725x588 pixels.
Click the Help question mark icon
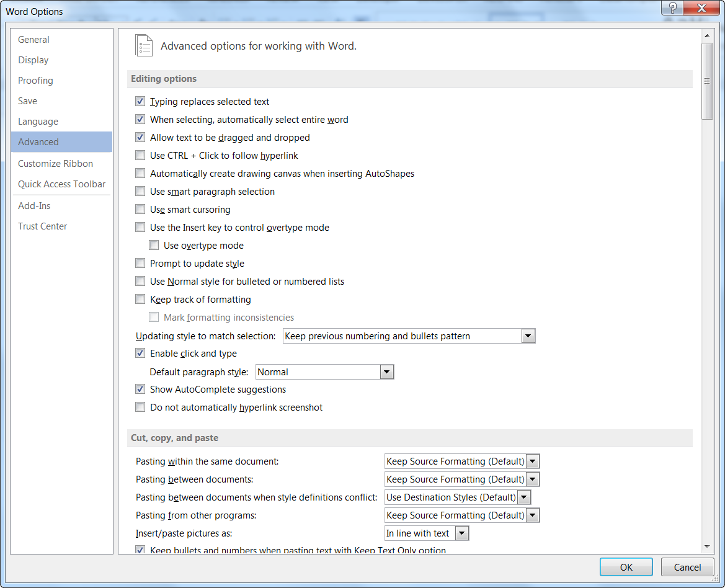(672, 8)
